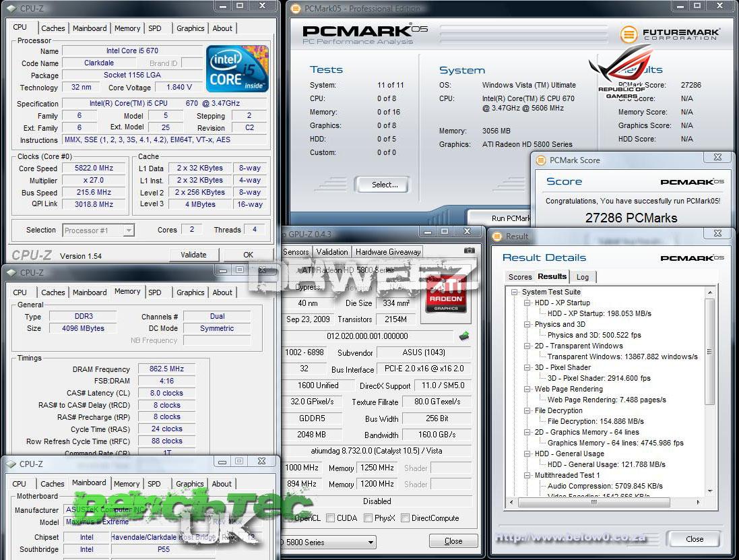Open Graphics tab in top CPU-Z window
Screen dimensions: 739x560
point(191,28)
